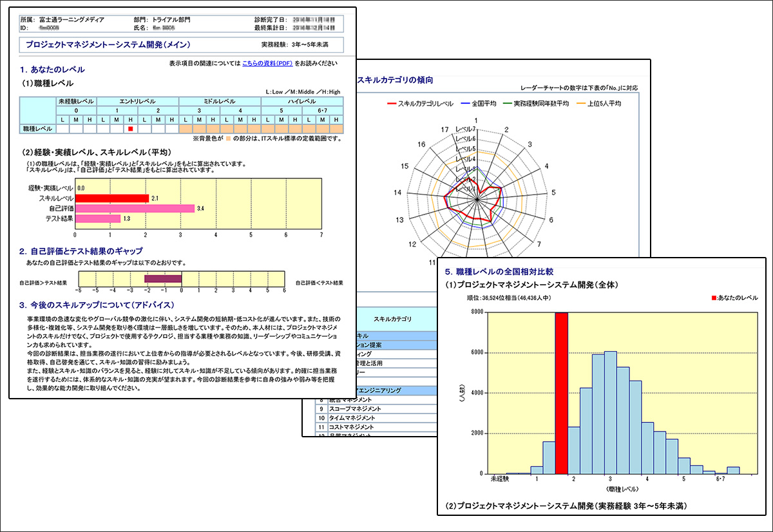Click the red marker in the 職種レベル row
The image size is (773, 532).
pyautogui.click(x=130, y=129)
